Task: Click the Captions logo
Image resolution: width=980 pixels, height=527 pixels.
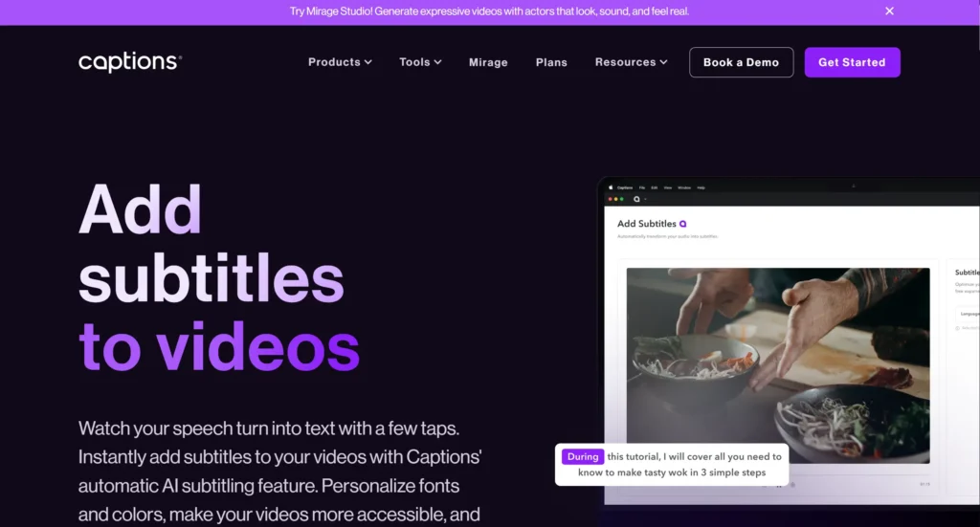Action: (130, 62)
